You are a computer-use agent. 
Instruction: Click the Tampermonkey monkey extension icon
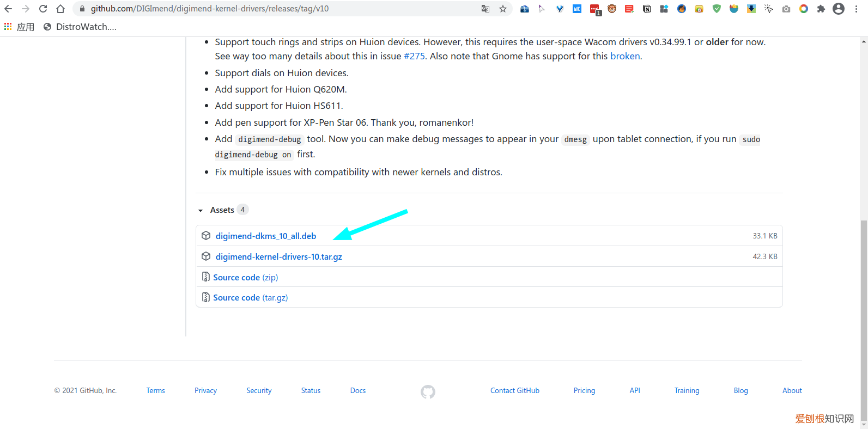coord(612,9)
